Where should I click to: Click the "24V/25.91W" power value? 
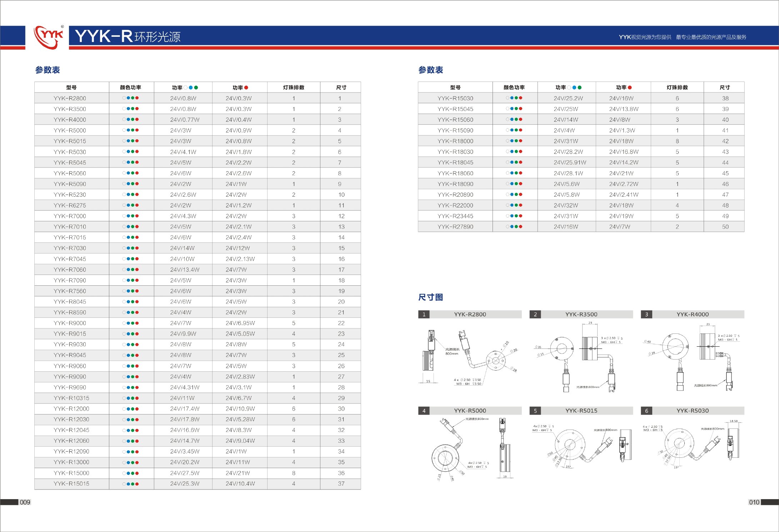coord(570,162)
